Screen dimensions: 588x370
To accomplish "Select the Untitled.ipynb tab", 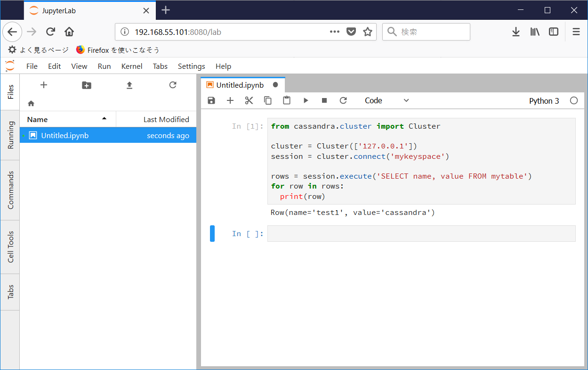I will click(x=241, y=85).
